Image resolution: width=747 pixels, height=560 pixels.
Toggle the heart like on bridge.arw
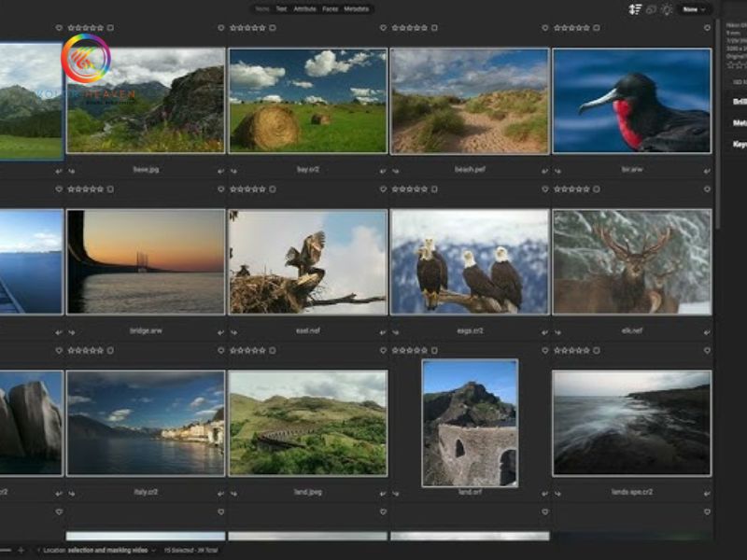tap(221, 189)
